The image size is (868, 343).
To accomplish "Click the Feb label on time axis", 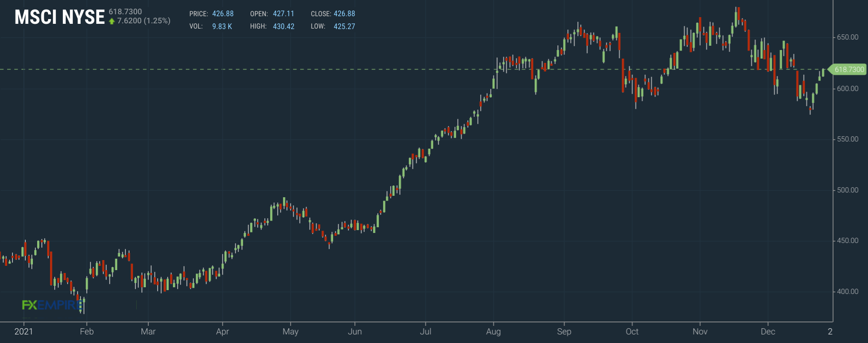I will pyautogui.click(x=87, y=332).
